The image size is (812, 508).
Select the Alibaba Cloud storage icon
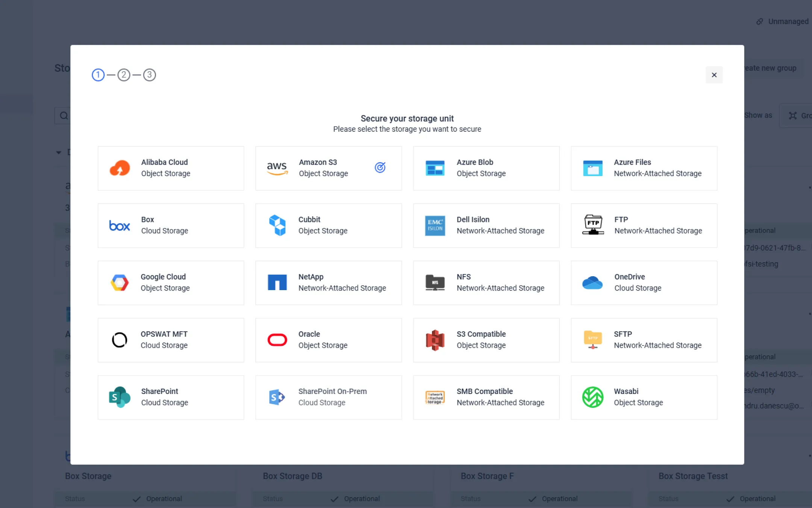[x=120, y=168]
